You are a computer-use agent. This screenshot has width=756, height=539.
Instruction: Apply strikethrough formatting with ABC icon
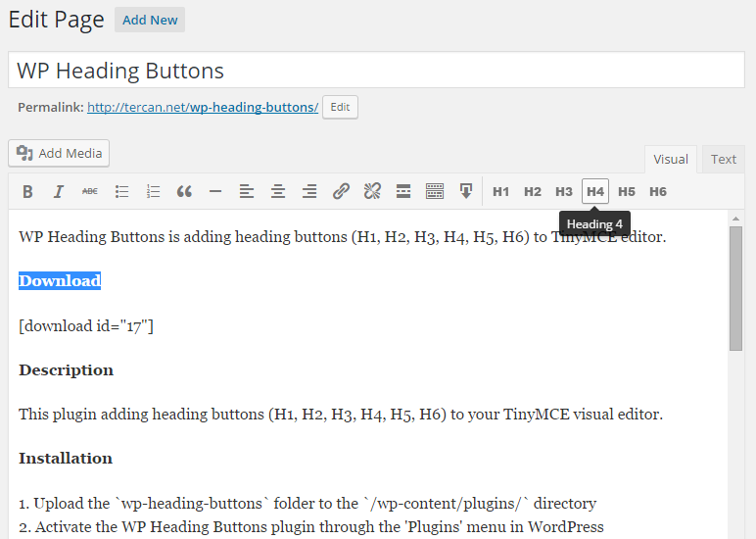tap(90, 191)
